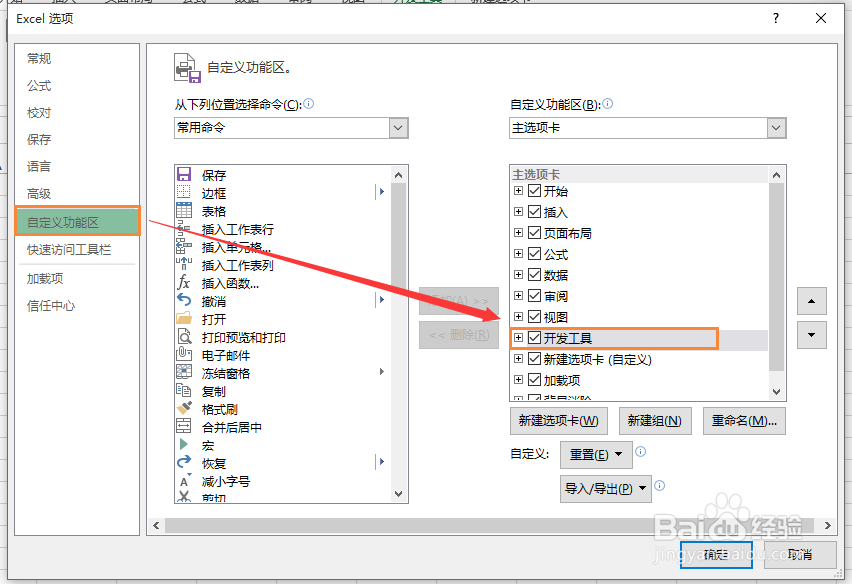Click info icon beside 自定义功能区(B)
Image resolution: width=852 pixels, height=584 pixels.
pyautogui.click(x=607, y=103)
